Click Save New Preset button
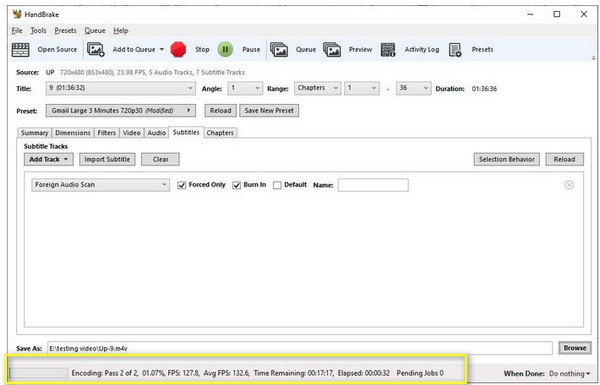Screen dimensions: 600x385 (269, 111)
